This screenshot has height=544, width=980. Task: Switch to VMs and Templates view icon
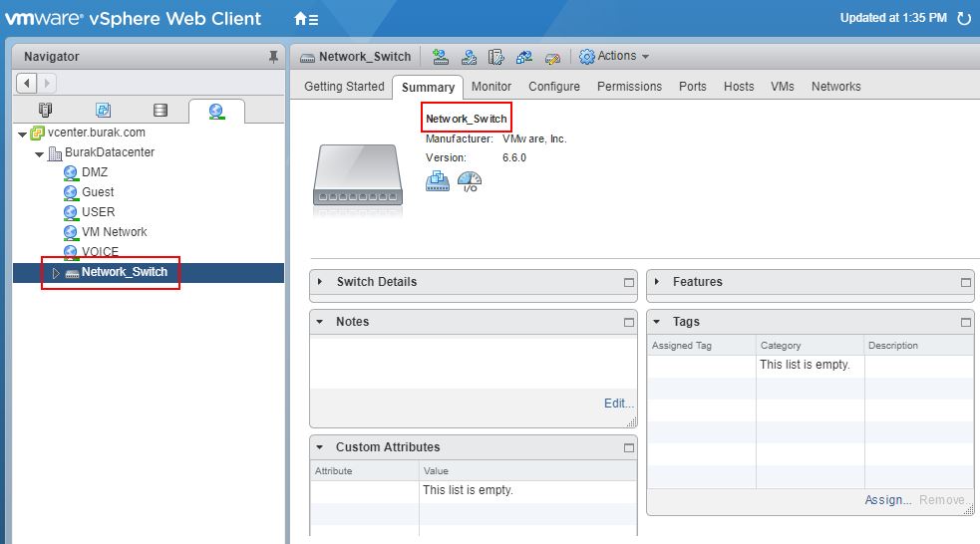click(x=103, y=110)
